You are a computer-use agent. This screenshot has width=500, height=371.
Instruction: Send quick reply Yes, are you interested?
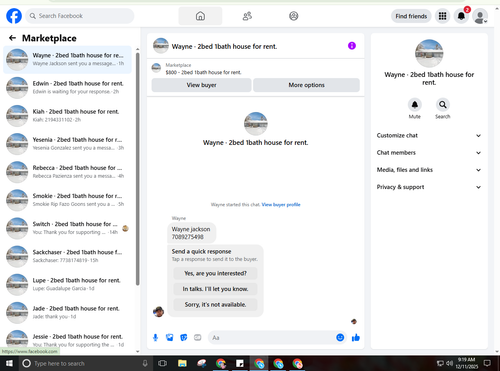215,273
